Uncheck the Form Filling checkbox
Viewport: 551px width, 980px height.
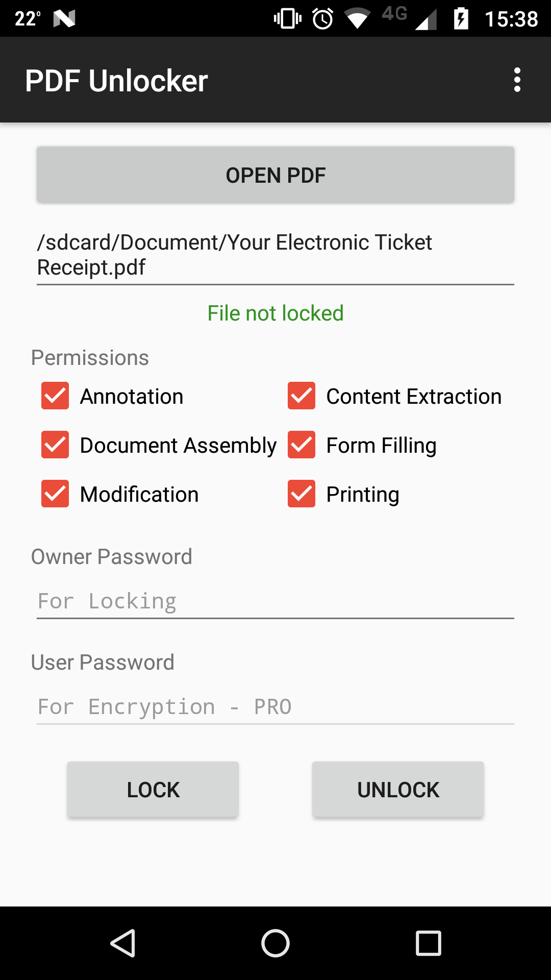click(x=302, y=445)
